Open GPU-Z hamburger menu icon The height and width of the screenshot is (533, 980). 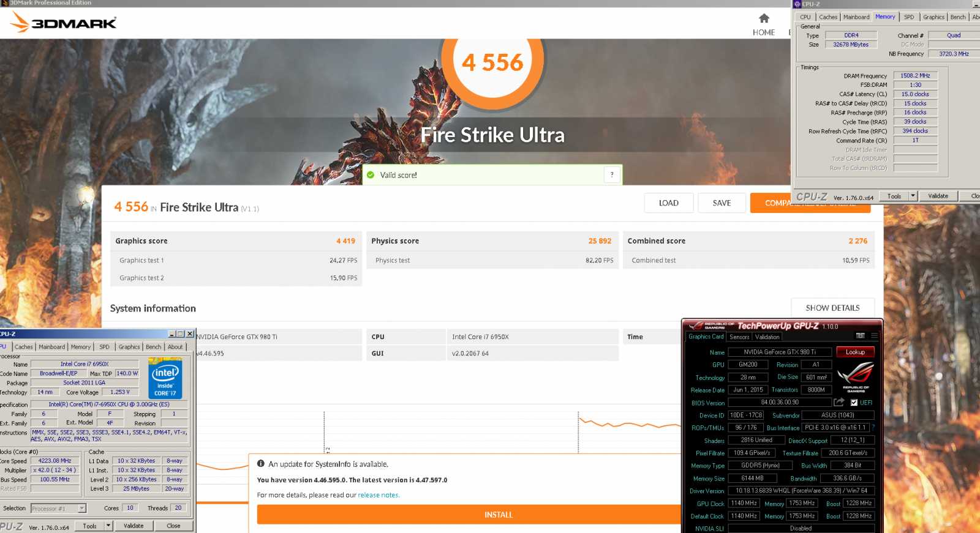point(875,336)
